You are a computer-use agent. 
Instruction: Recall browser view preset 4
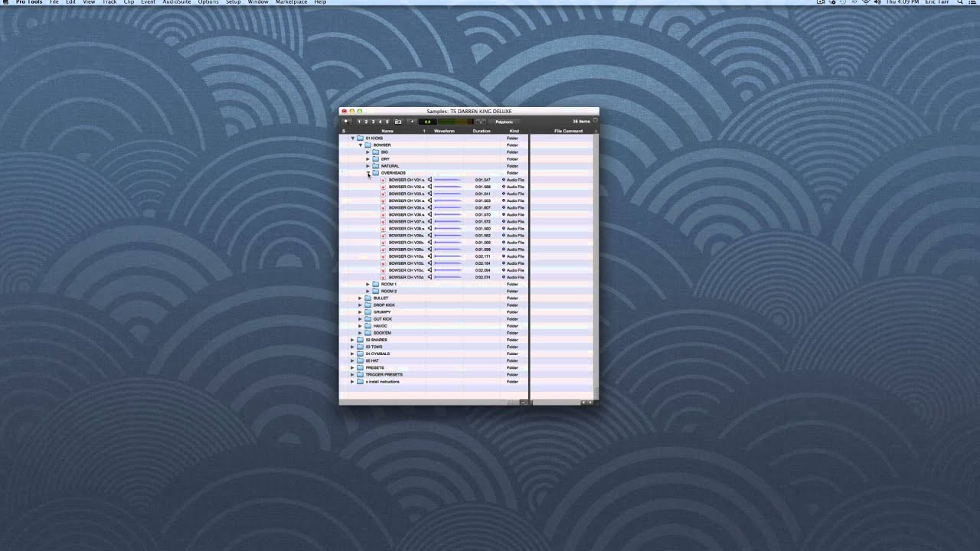point(380,122)
